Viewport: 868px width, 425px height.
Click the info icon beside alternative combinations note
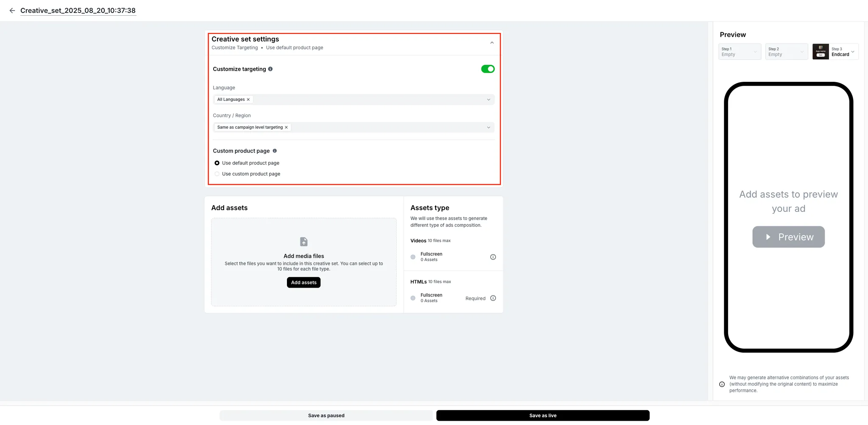[x=722, y=384]
